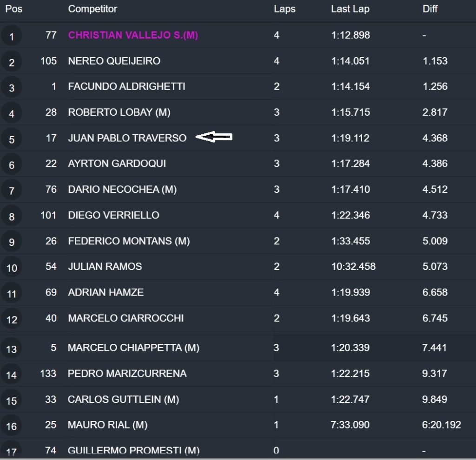Select the Marcelo Chiappetta (M) row
This screenshot has height=460, width=476.
tap(133, 348)
